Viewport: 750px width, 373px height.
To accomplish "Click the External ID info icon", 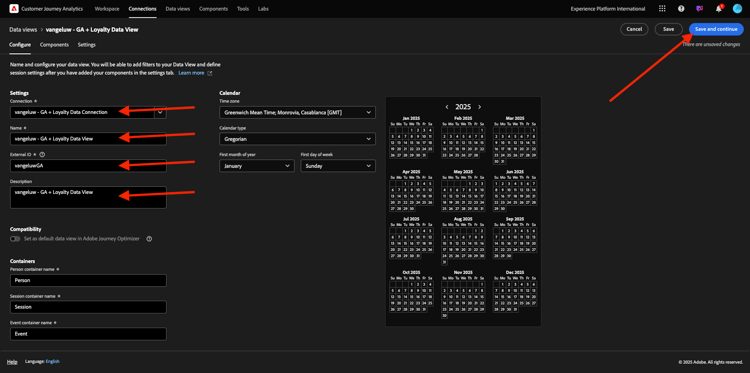I will (43, 155).
